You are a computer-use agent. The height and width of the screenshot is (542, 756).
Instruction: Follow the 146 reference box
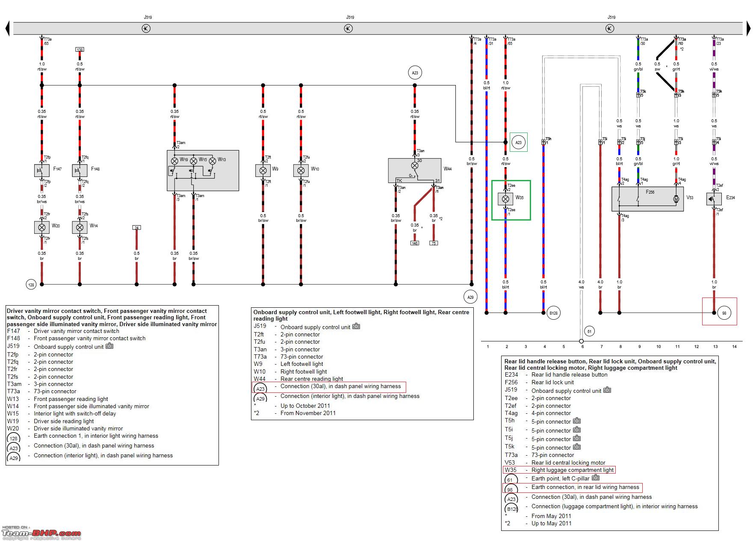coord(415,243)
